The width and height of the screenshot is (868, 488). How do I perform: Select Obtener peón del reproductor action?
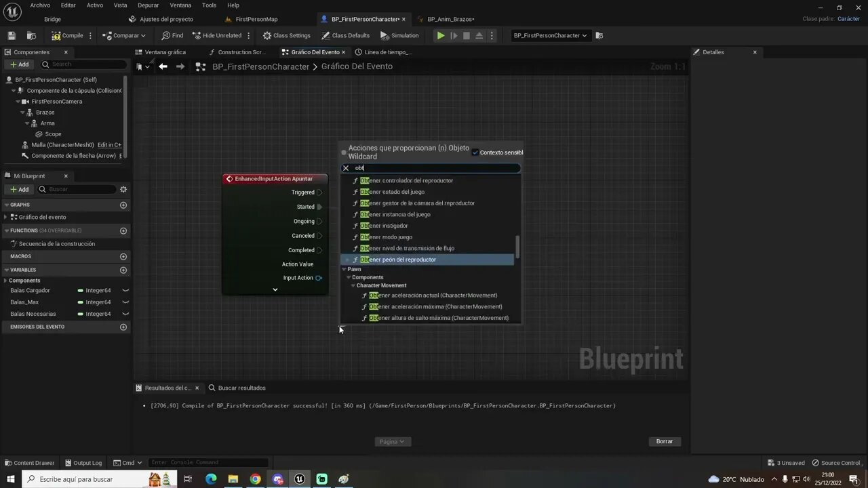pyautogui.click(x=427, y=260)
